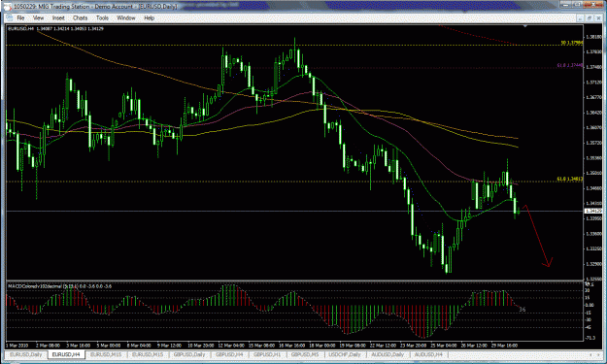Click the chart tabs scroll-left arrow
The height and width of the screenshot is (364, 607).
click(x=590, y=354)
